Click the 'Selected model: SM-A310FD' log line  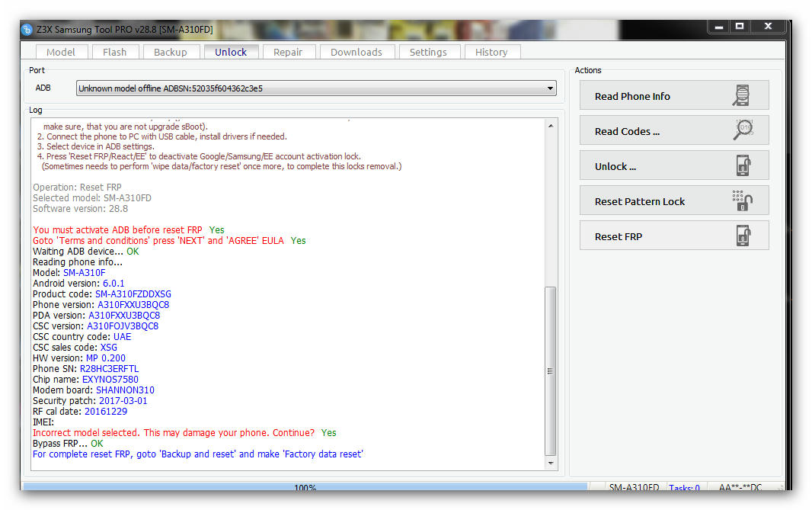pos(92,198)
